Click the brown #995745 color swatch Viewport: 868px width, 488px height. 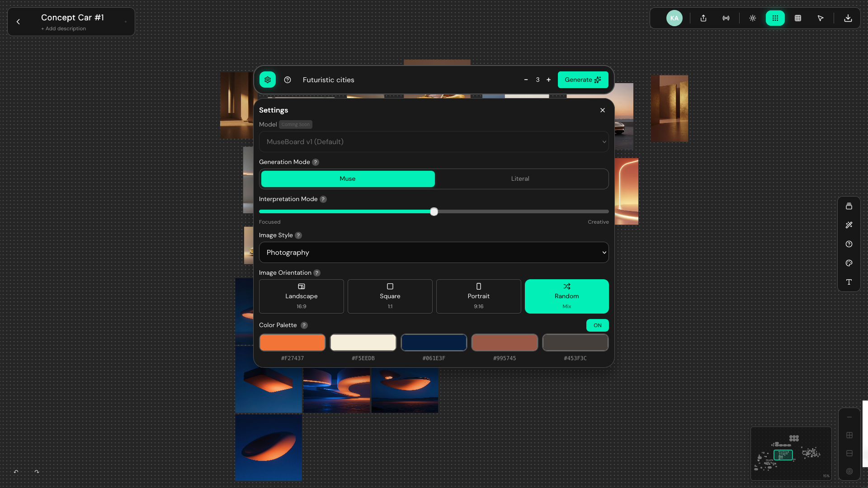coord(505,343)
